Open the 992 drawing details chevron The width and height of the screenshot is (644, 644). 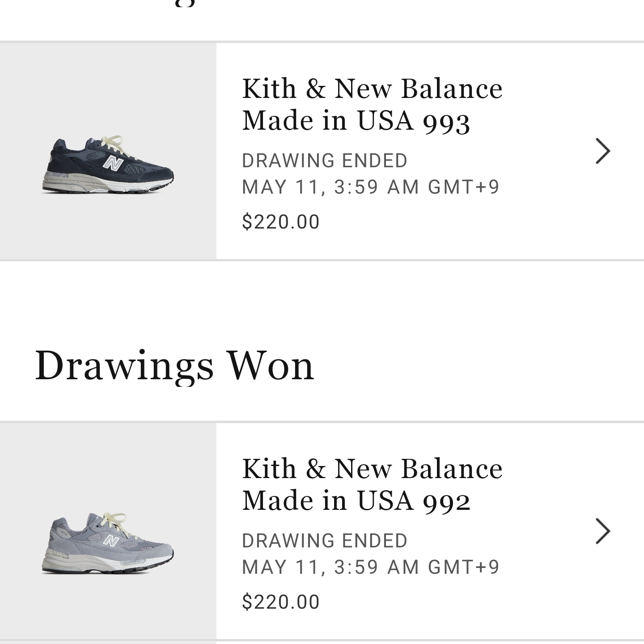point(603,531)
